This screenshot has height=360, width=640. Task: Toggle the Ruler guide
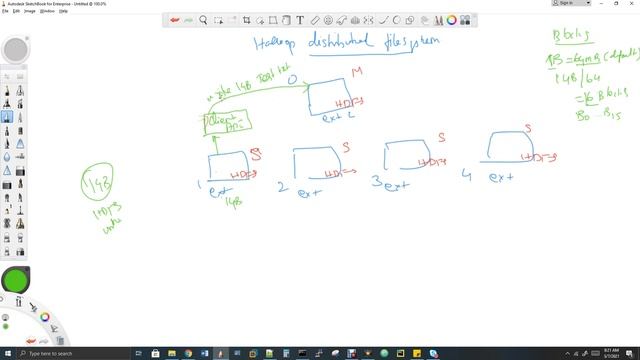click(x=315, y=20)
